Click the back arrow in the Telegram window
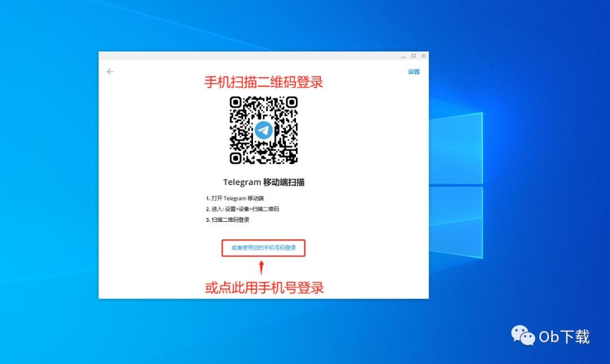Viewport: 610px width, 364px height. tap(110, 72)
